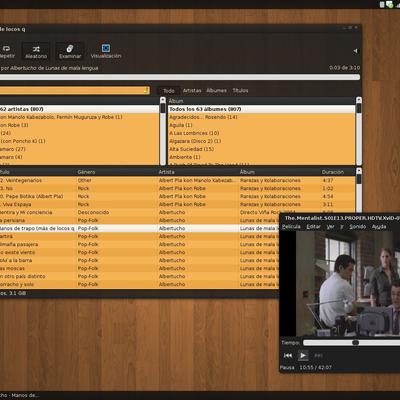Select album 'Alta Suciedad (15)'
This screenshot has width=400, height=400.
(262, 149)
